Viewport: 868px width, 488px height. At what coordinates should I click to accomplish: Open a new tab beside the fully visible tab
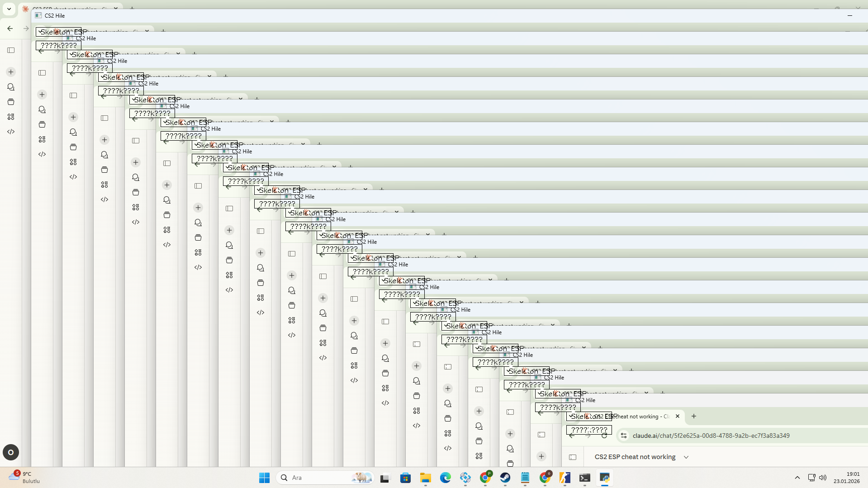tap(693, 416)
